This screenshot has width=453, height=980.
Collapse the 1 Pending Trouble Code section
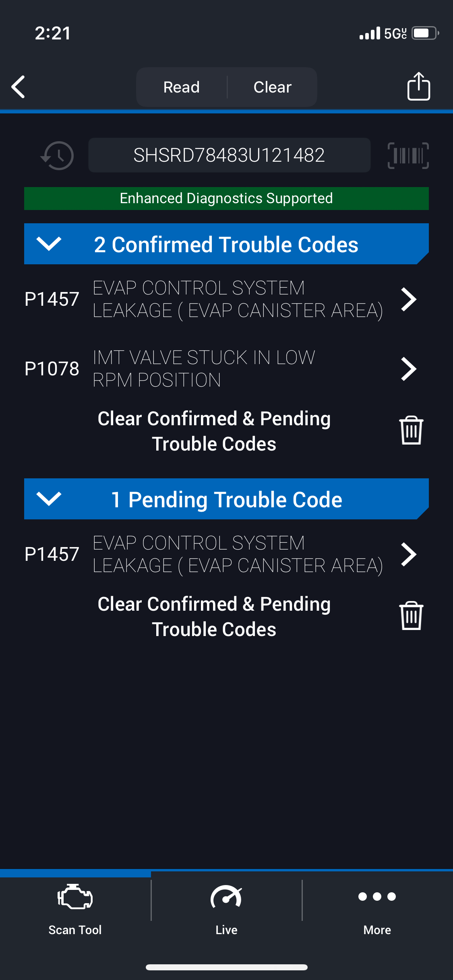coord(49,499)
